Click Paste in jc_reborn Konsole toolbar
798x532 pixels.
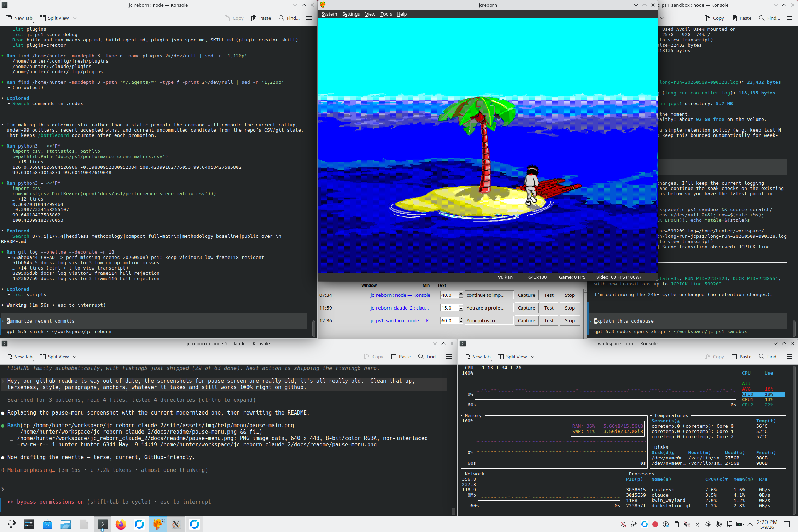click(x=261, y=18)
